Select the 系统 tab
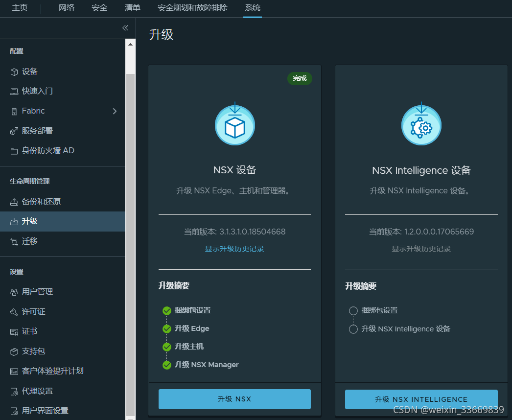Screen dimensions: 512x420 (253, 8)
